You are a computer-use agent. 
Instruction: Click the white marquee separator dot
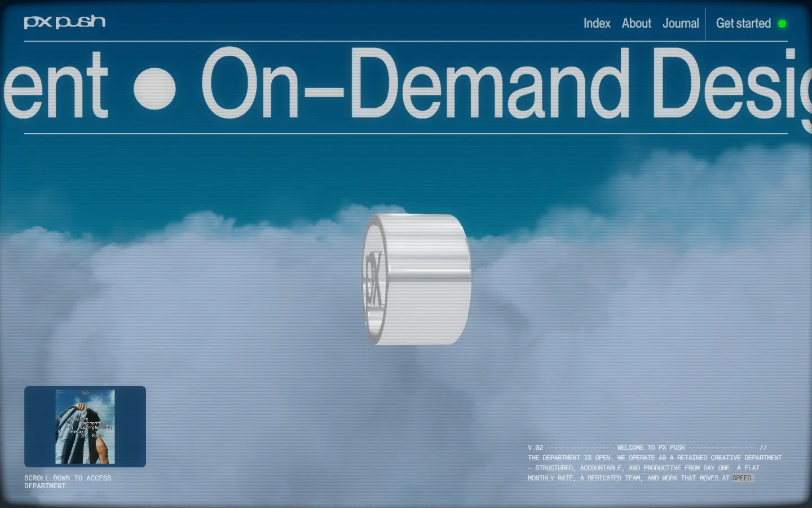(155, 89)
